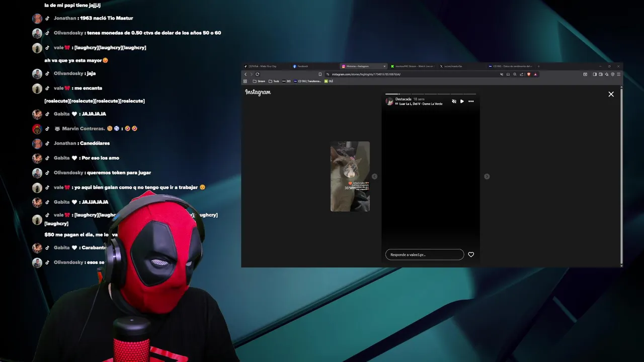Image resolution: width=644 pixels, height=362 pixels.
Task: Click the bookmark icon beside address bar
Action: (x=320, y=74)
